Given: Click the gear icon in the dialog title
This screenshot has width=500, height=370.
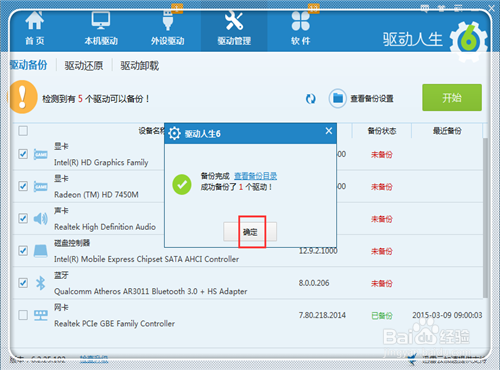Looking at the screenshot, I should point(174,133).
